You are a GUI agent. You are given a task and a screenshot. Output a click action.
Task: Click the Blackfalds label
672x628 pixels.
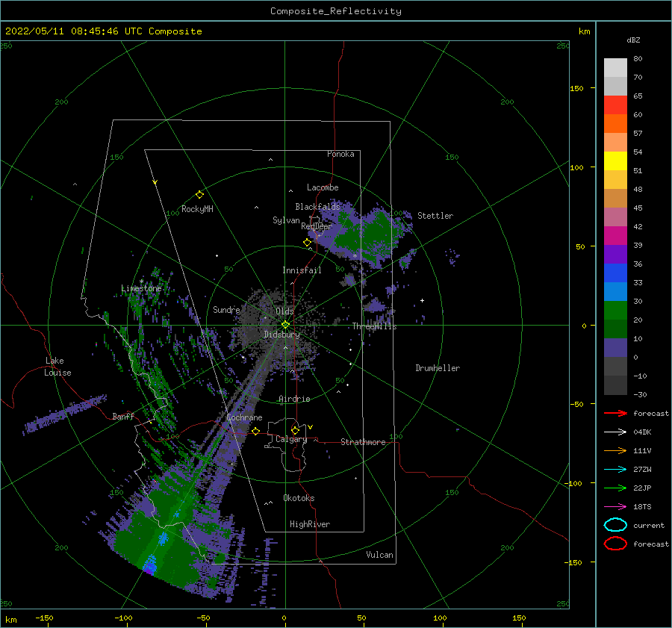coord(317,207)
